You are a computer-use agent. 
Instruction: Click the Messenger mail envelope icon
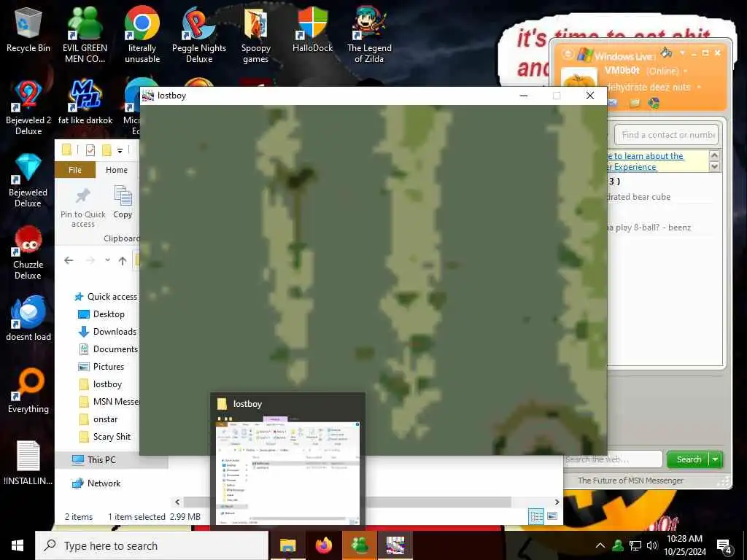coord(613,103)
